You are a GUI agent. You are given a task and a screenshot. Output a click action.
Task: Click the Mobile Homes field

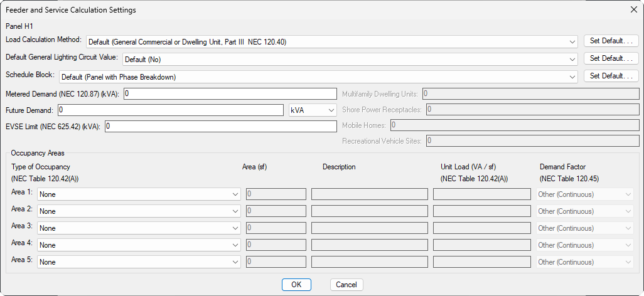515,125
